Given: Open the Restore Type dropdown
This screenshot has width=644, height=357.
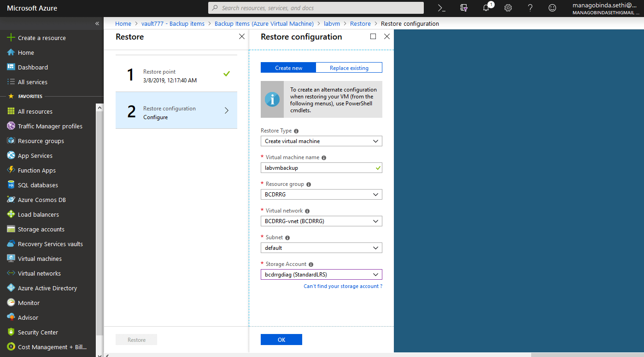Looking at the screenshot, I should pyautogui.click(x=322, y=141).
